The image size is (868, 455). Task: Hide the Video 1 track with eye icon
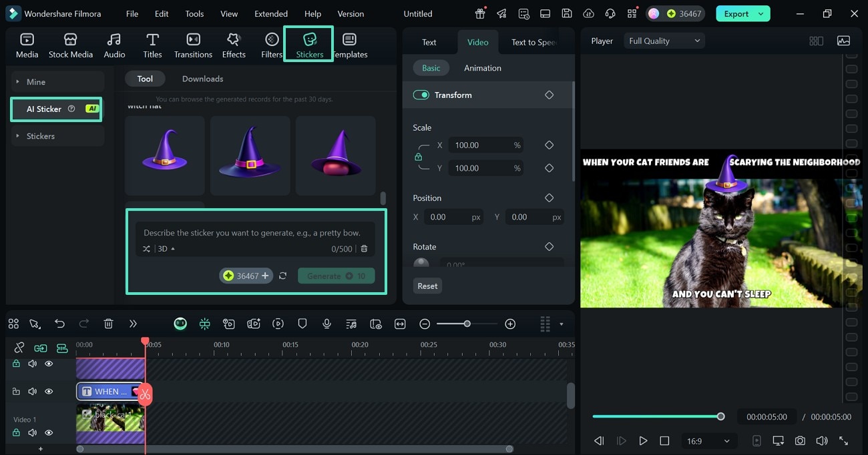pos(49,432)
